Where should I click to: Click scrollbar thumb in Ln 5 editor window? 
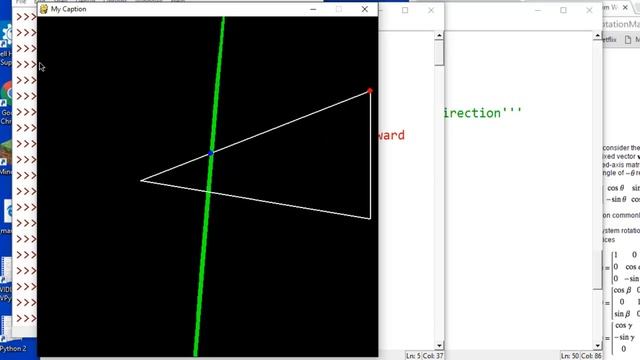tap(439, 53)
